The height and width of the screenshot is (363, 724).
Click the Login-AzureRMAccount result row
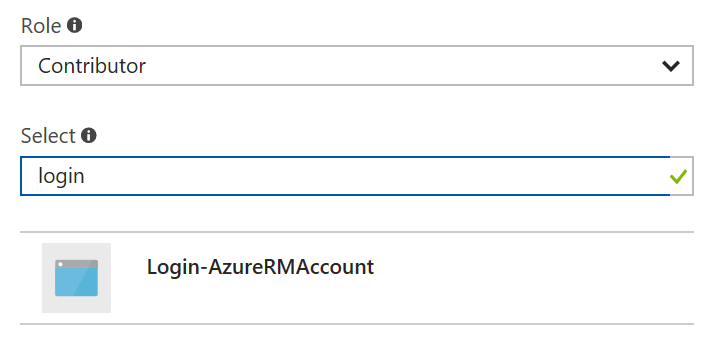coord(357,278)
